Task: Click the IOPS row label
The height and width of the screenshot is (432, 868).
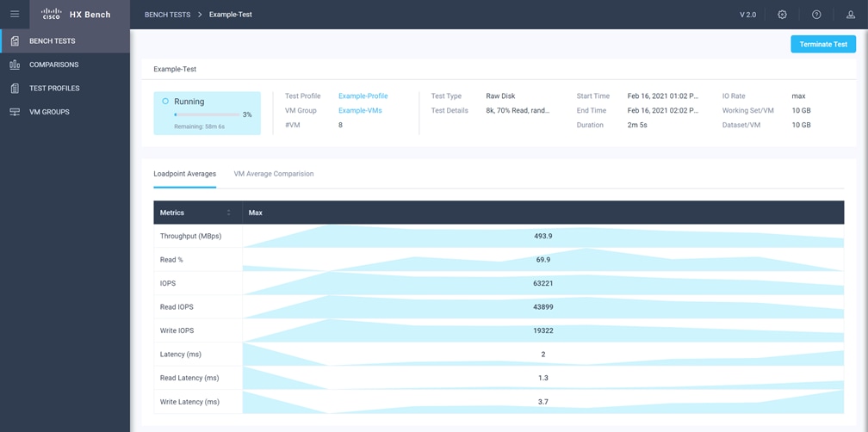Action: [168, 283]
